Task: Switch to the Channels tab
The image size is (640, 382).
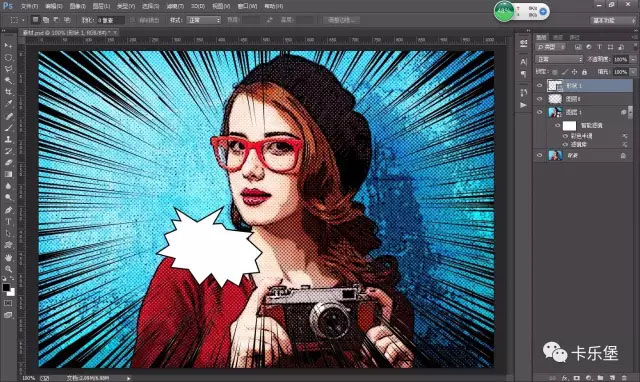Action: [x=558, y=37]
